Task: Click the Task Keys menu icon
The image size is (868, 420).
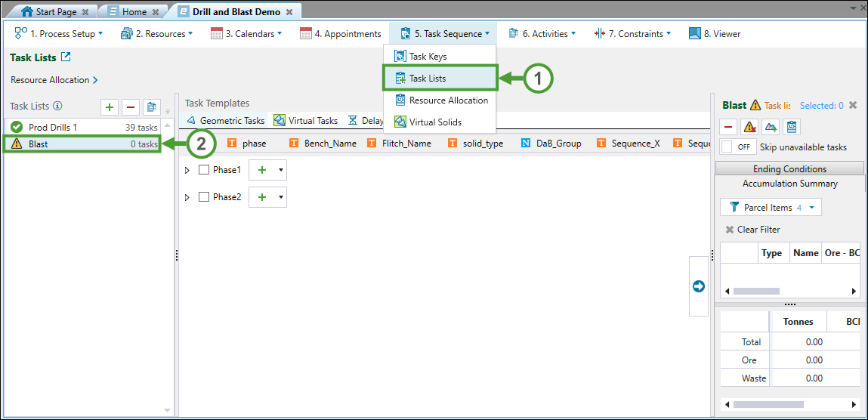Action: pyautogui.click(x=400, y=56)
